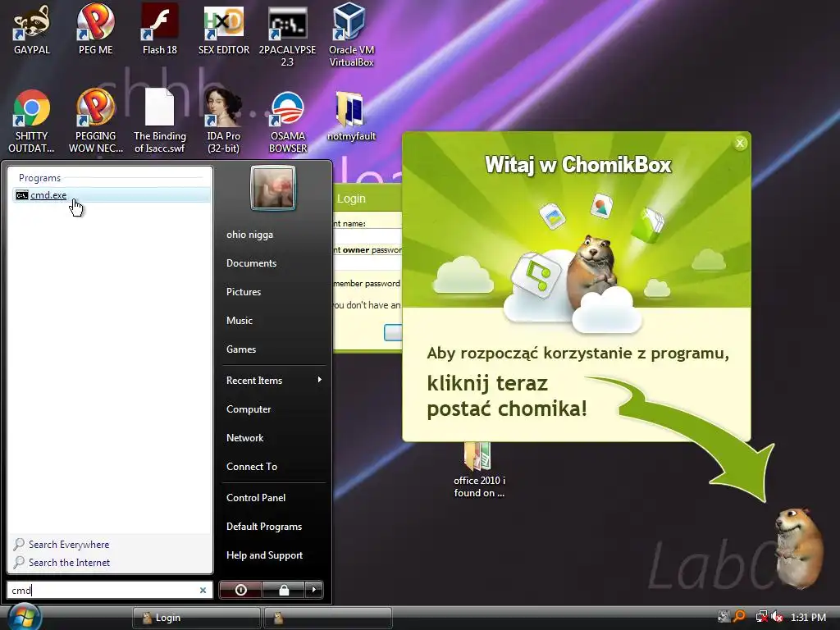Select cmd.exe in Programs results

coord(111,195)
